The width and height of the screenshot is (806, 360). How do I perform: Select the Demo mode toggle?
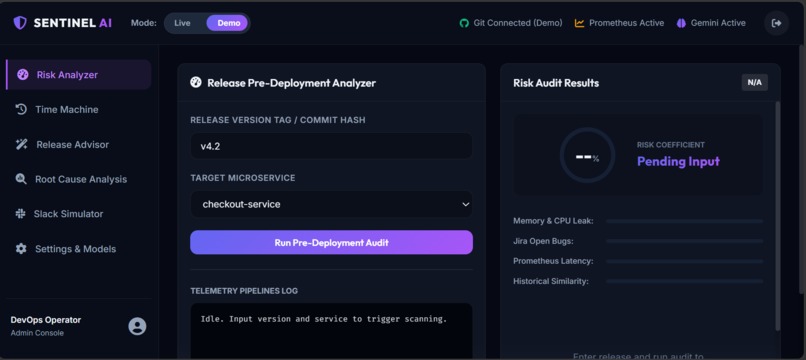228,23
